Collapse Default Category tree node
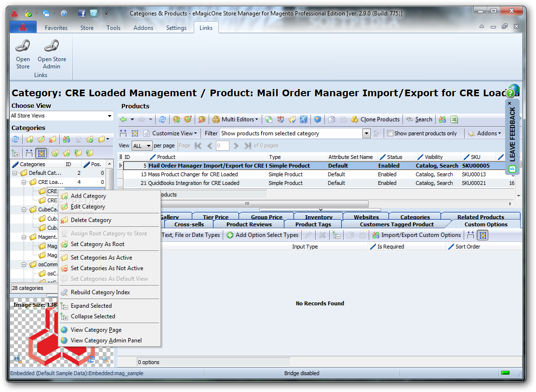The width and height of the screenshot is (536, 392). pyautogui.click(x=14, y=173)
